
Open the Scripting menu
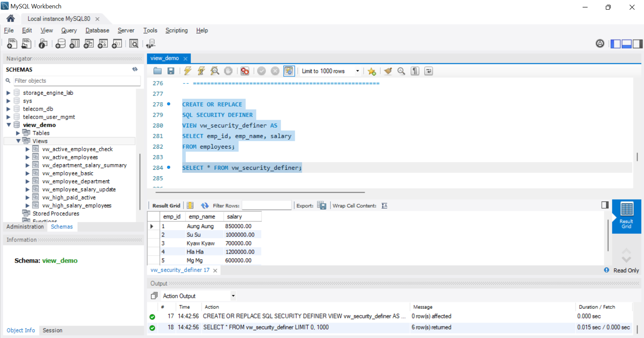177,30
